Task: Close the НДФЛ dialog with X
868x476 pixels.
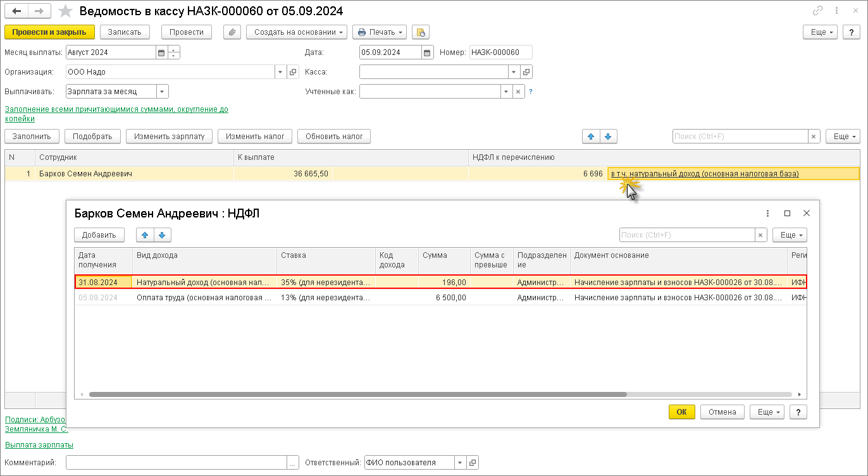Action: pos(807,214)
